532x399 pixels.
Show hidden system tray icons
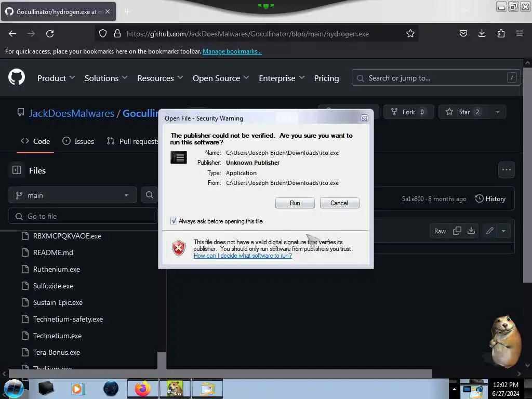coord(454,389)
